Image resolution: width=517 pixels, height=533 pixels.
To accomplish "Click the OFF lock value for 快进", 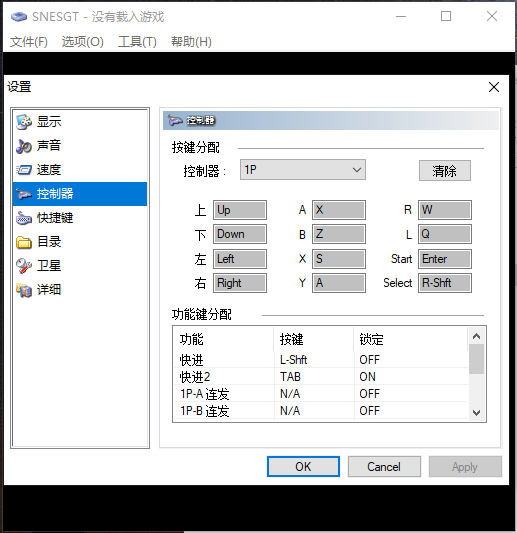I will click(369, 360).
